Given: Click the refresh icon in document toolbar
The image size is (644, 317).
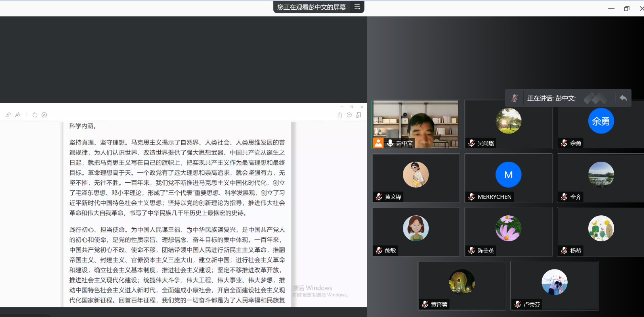Looking at the screenshot, I should pyautogui.click(x=35, y=115).
